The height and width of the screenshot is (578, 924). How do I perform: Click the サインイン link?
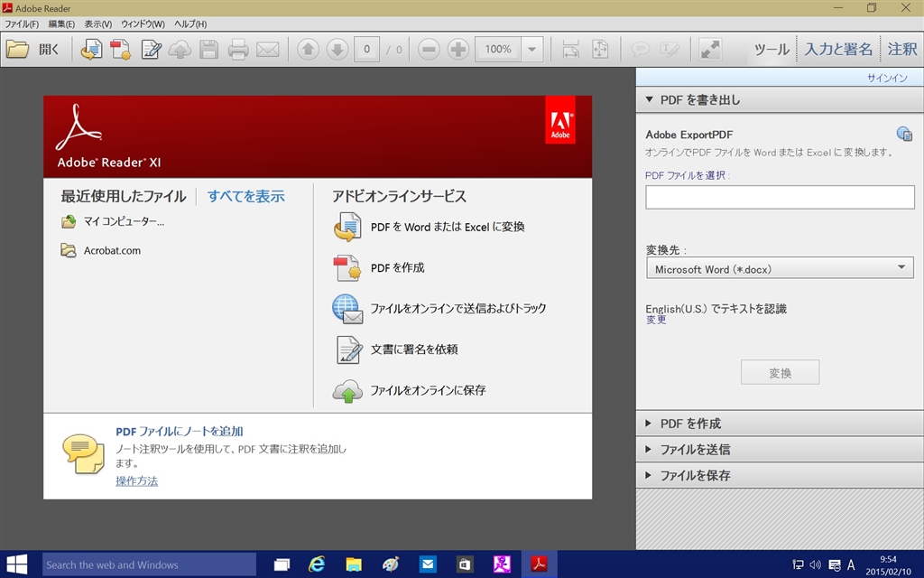(886, 78)
